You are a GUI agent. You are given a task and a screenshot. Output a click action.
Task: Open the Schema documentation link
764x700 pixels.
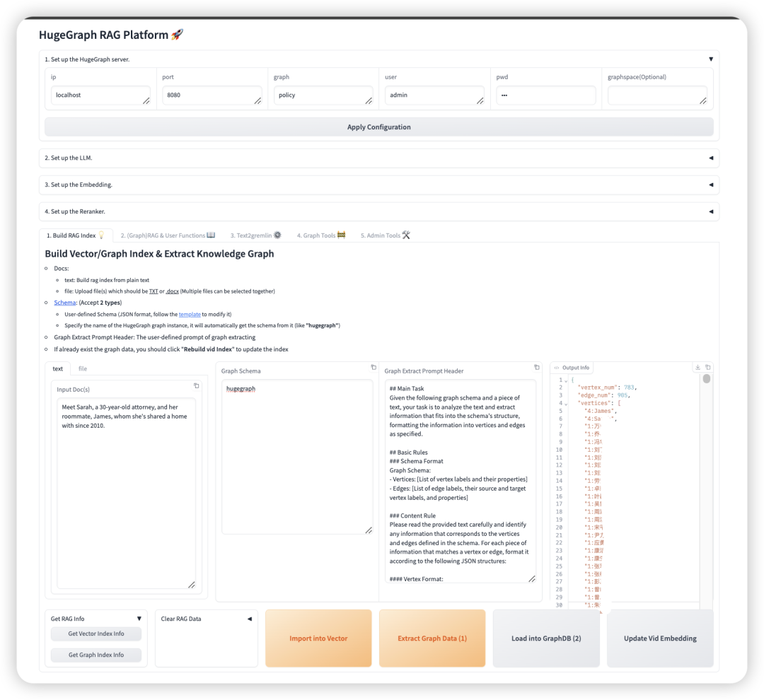(65, 303)
